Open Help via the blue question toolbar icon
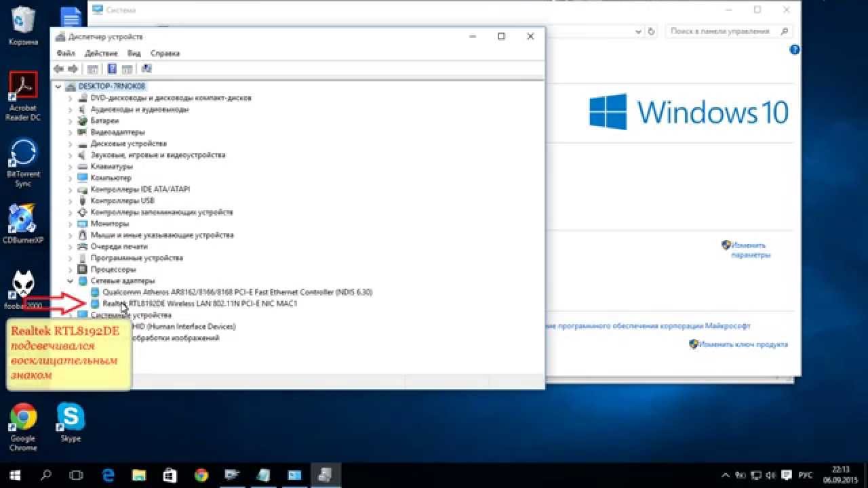 pyautogui.click(x=112, y=68)
